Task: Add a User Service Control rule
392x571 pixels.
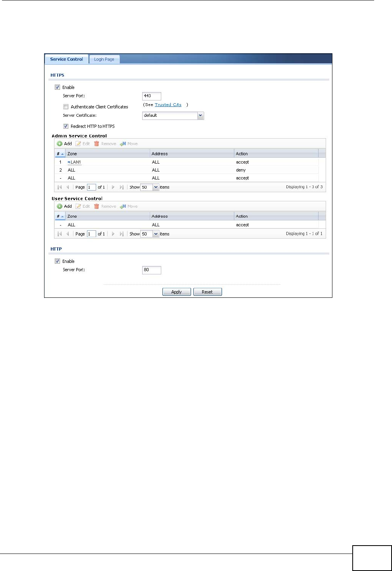Action: pos(64,206)
